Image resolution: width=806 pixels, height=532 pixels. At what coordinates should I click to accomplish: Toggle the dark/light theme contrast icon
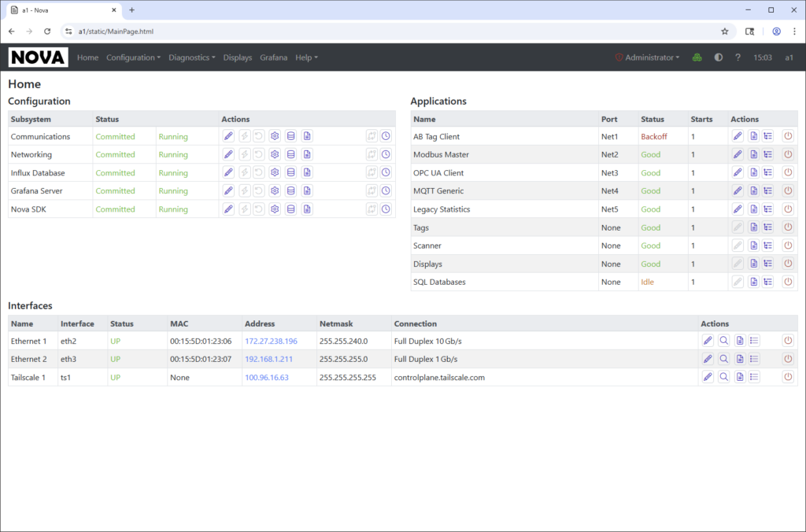(x=718, y=57)
